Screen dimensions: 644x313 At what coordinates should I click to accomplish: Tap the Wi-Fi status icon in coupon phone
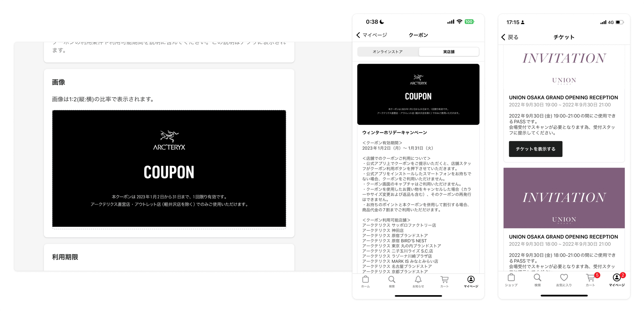tap(459, 22)
